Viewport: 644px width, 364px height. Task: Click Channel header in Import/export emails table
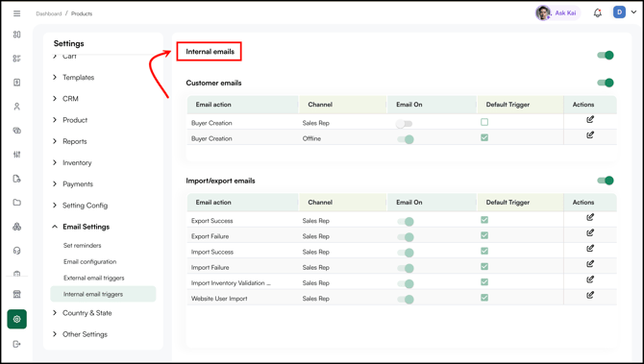pyautogui.click(x=320, y=202)
